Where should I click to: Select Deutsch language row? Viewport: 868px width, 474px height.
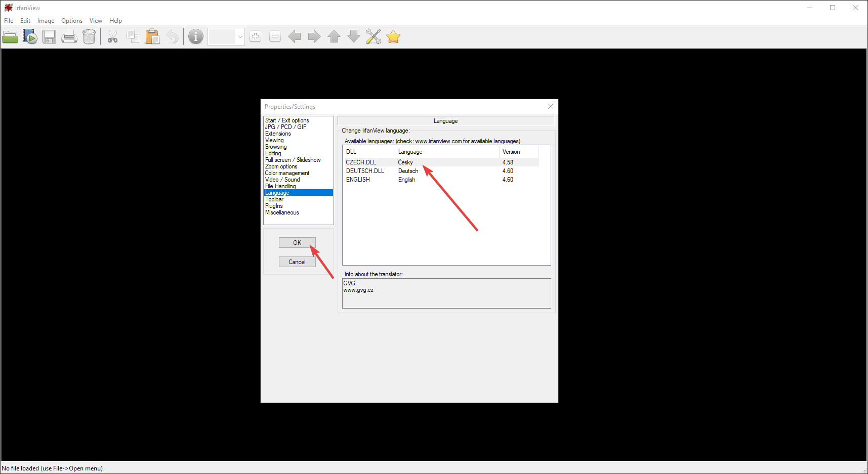408,171
